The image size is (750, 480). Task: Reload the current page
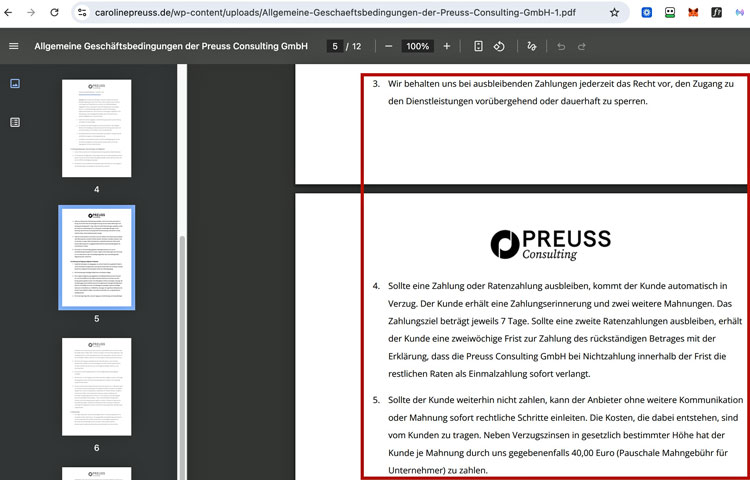click(54, 12)
